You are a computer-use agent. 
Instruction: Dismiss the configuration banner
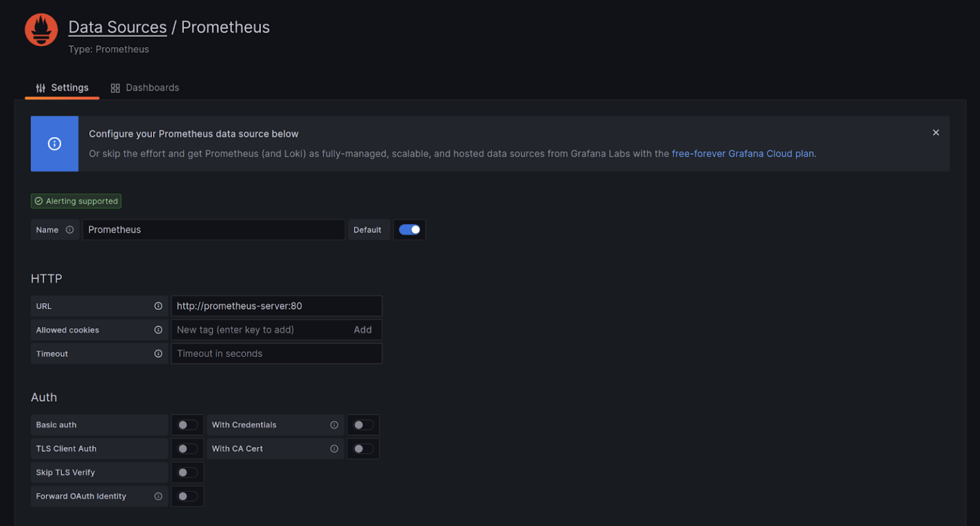935,133
